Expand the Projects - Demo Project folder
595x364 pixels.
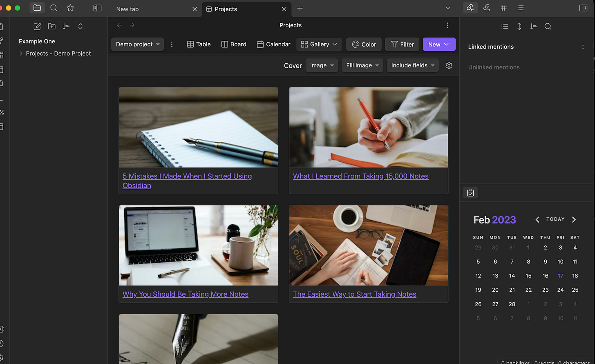point(21,54)
